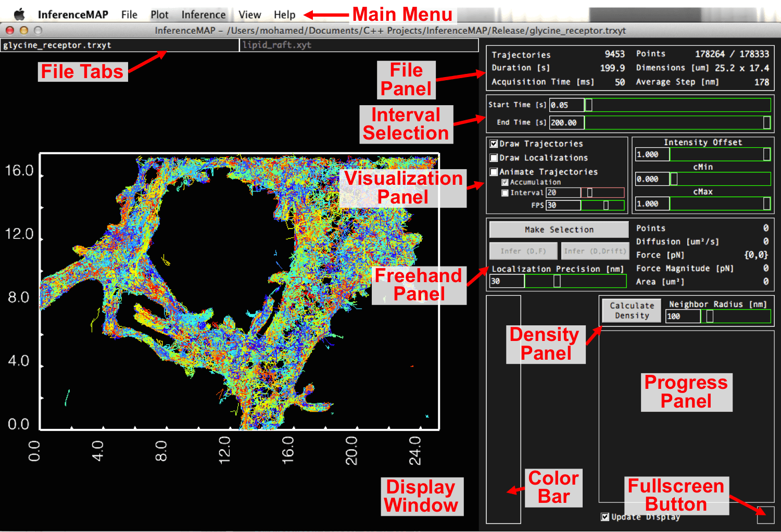Open the Inference menu

coord(204,15)
